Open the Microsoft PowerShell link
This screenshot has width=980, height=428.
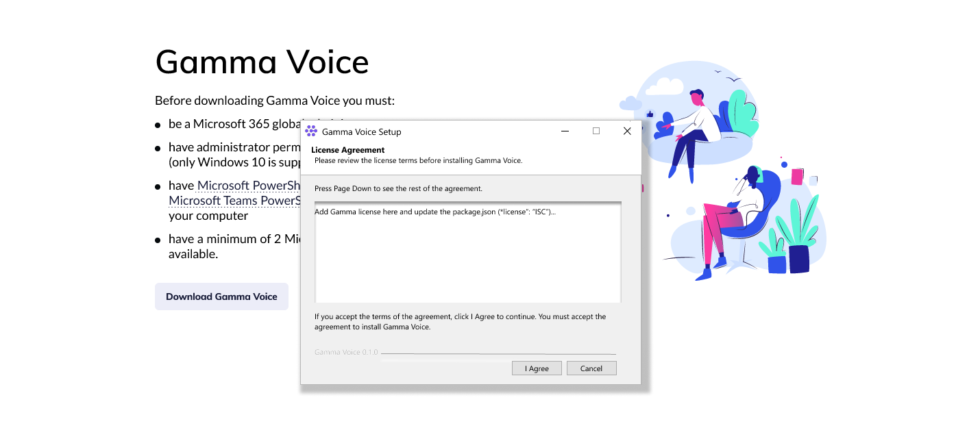[249, 186]
